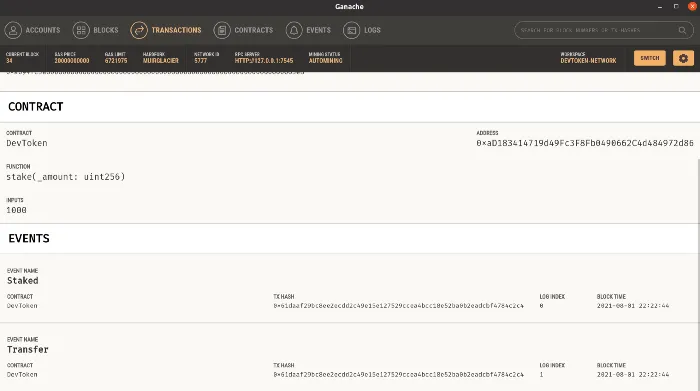The width and height of the screenshot is (700, 391).
Task: Click Staked event log index 0
Action: pyautogui.click(x=541, y=306)
